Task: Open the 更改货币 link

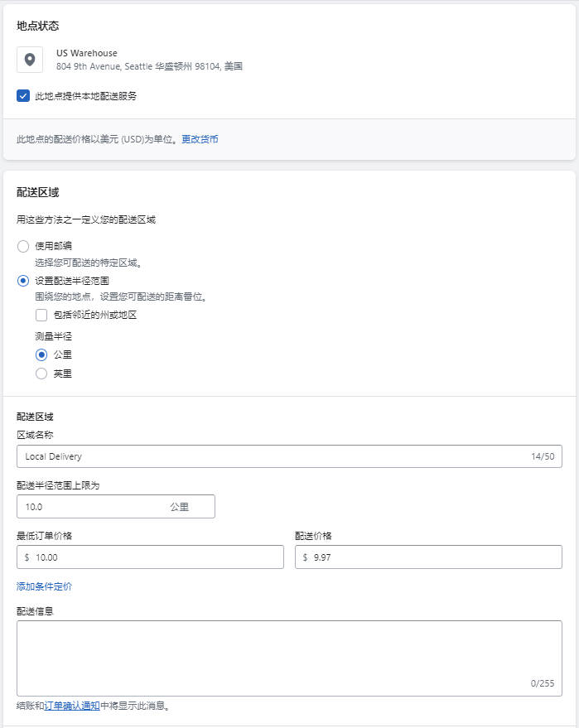Action: [200, 139]
